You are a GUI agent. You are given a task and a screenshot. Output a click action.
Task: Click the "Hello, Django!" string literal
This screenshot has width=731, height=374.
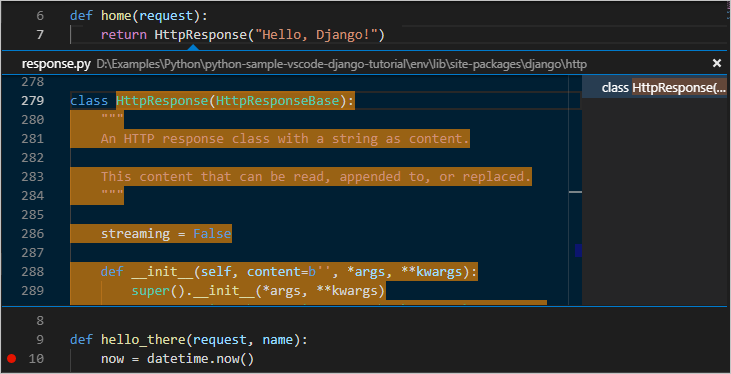coord(316,35)
